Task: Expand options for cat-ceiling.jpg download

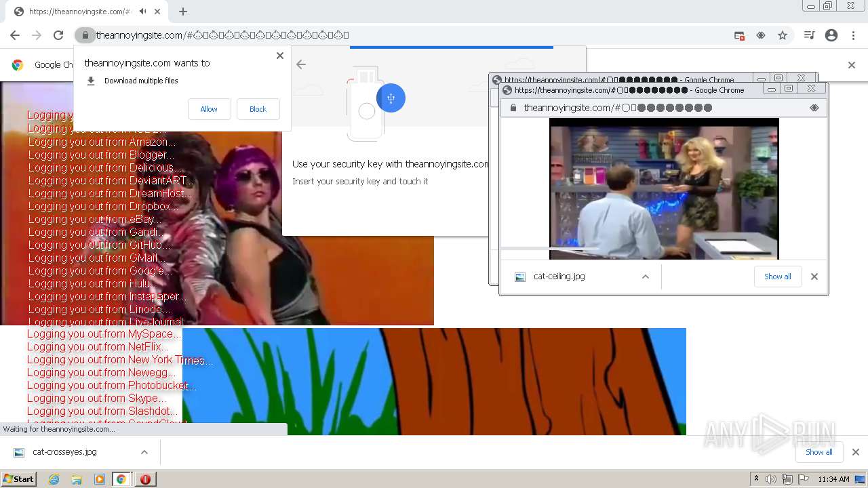Action: pos(646,277)
